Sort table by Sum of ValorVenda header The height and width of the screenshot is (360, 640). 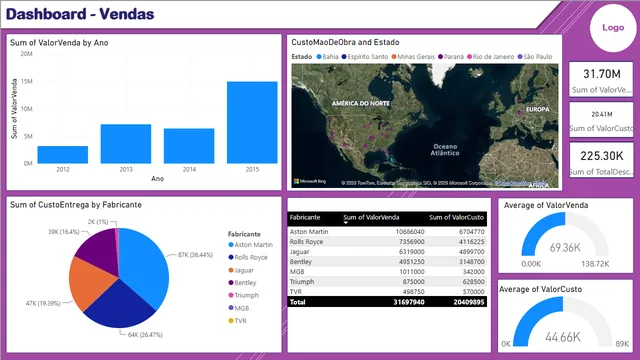click(x=371, y=218)
